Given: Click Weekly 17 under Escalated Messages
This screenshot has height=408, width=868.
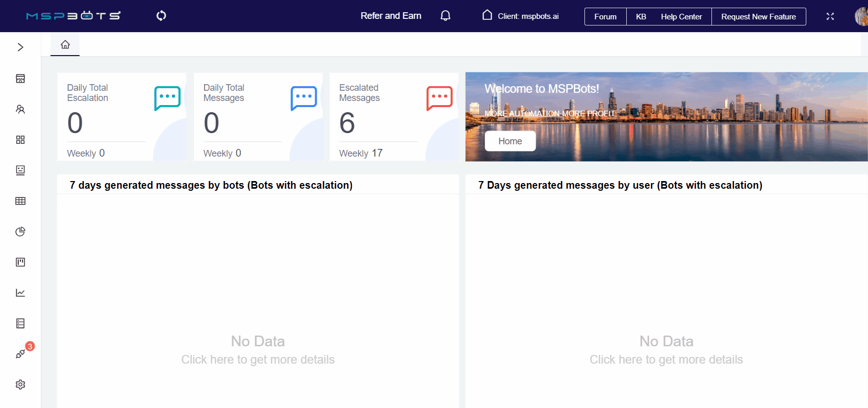Looking at the screenshot, I should coord(361,153).
